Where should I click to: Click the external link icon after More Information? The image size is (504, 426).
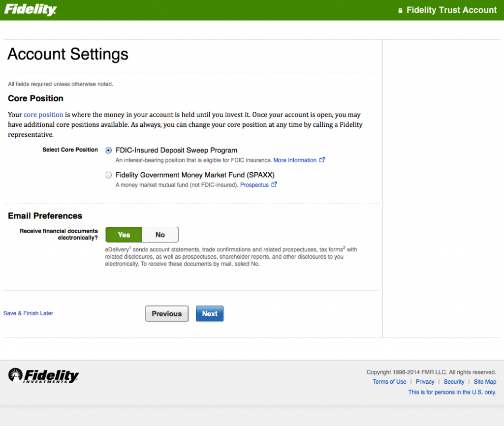pos(322,160)
